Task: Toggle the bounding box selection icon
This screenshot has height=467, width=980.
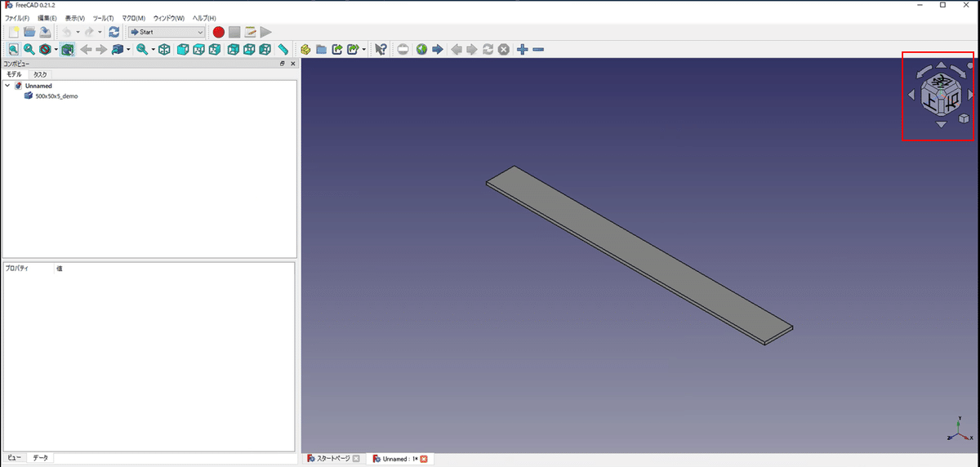Action: click(x=67, y=50)
